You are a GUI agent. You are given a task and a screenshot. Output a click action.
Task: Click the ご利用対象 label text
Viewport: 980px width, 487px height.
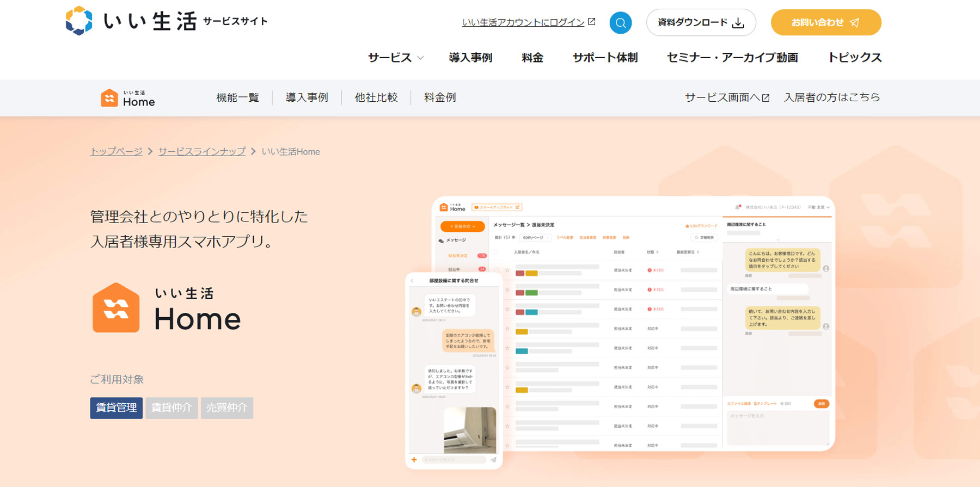click(x=117, y=379)
